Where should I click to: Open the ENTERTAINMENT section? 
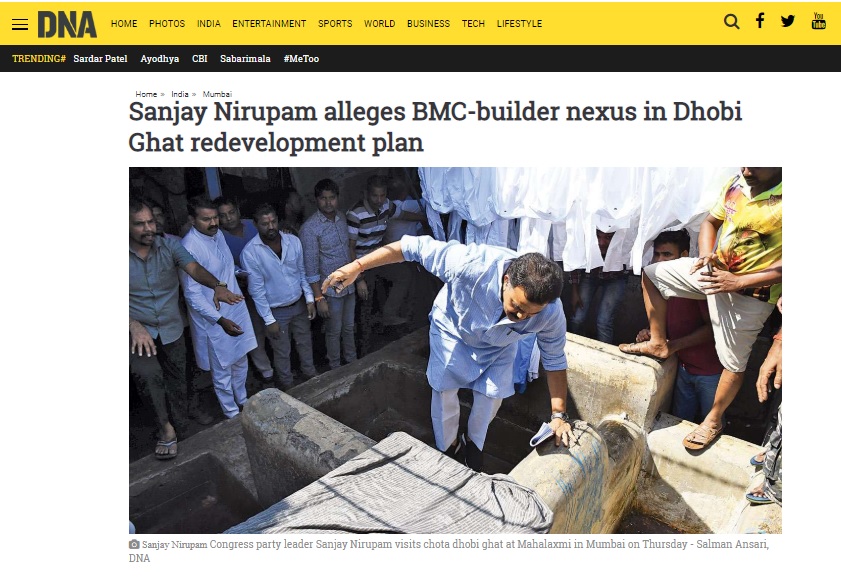(x=269, y=24)
